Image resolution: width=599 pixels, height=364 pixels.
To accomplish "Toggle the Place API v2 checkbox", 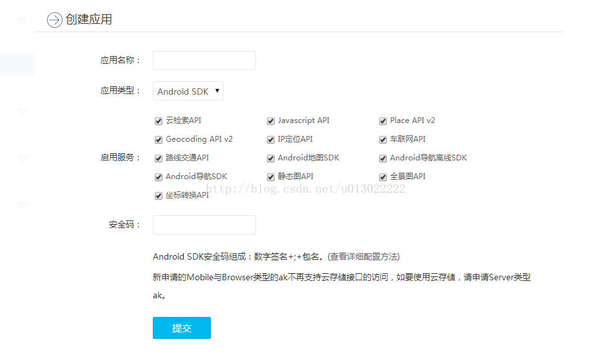I will click(x=383, y=121).
